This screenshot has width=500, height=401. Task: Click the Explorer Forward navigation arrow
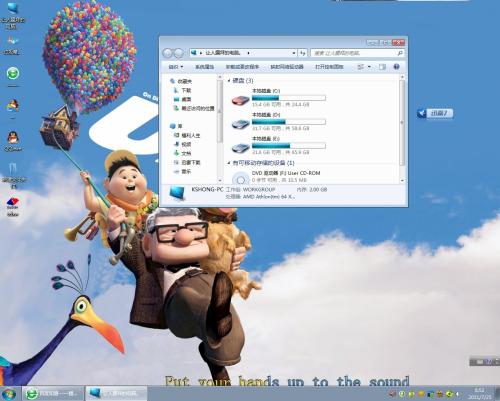(179, 53)
